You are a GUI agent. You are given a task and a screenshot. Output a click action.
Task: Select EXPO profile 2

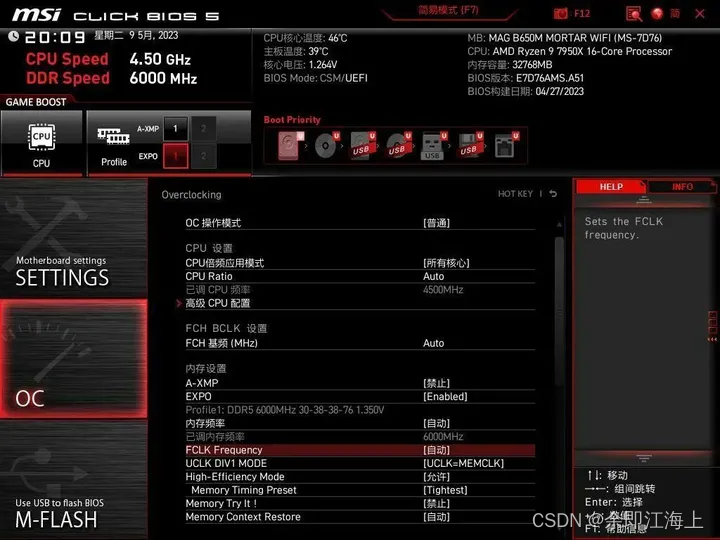[x=203, y=156]
